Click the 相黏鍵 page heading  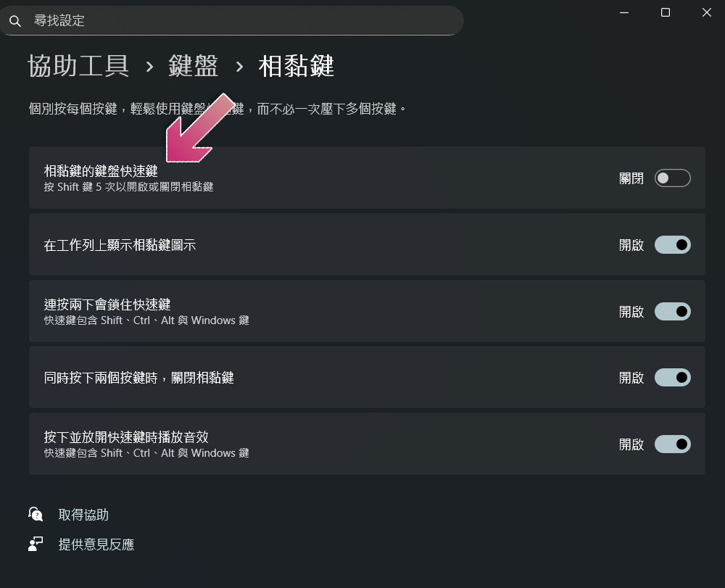[x=297, y=66]
